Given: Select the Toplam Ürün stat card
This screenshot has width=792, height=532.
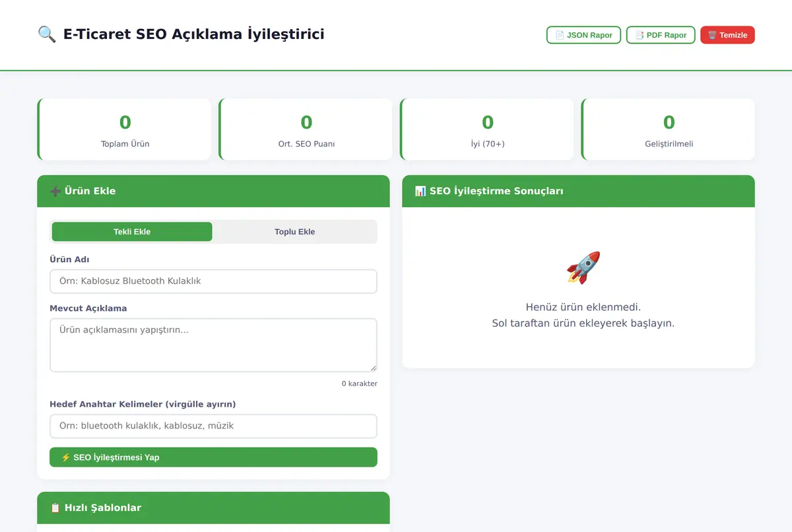Looking at the screenshot, I should pos(124,129).
